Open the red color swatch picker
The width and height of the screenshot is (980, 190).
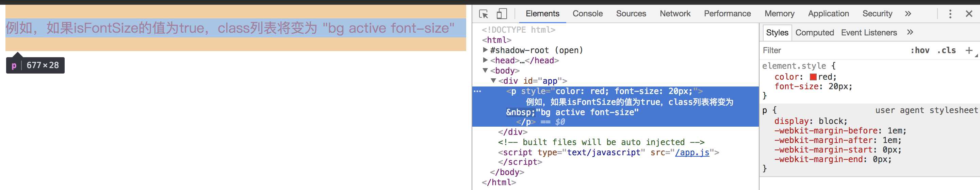point(813,77)
